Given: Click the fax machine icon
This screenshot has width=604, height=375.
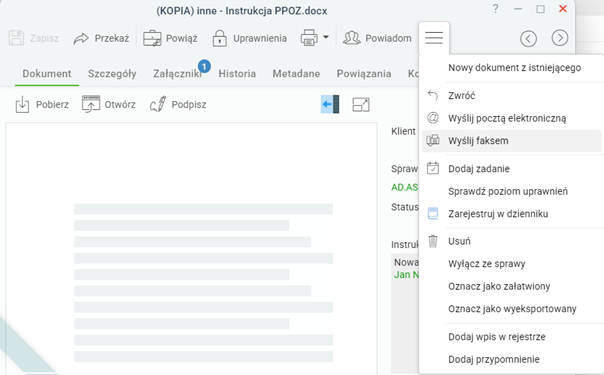Looking at the screenshot, I should coord(433,141).
